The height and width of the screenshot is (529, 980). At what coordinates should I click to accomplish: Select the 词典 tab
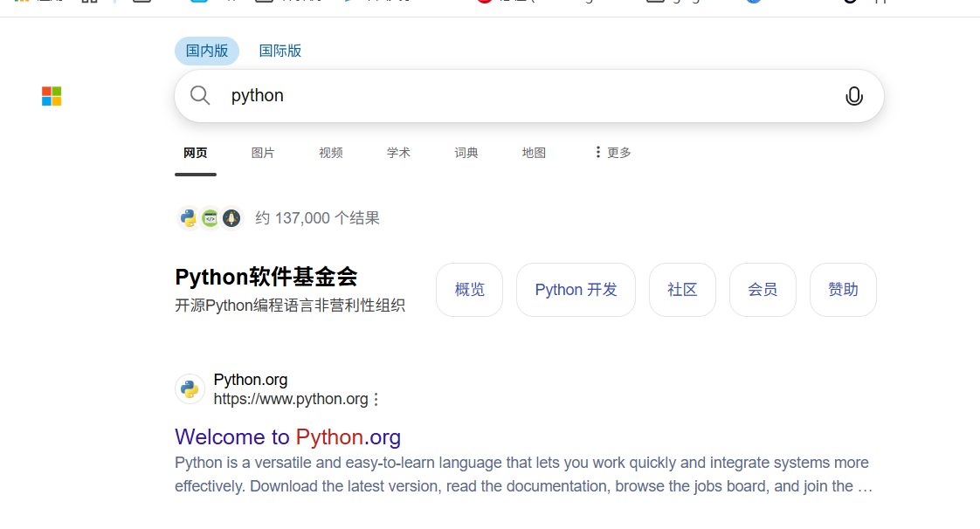pos(466,153)
